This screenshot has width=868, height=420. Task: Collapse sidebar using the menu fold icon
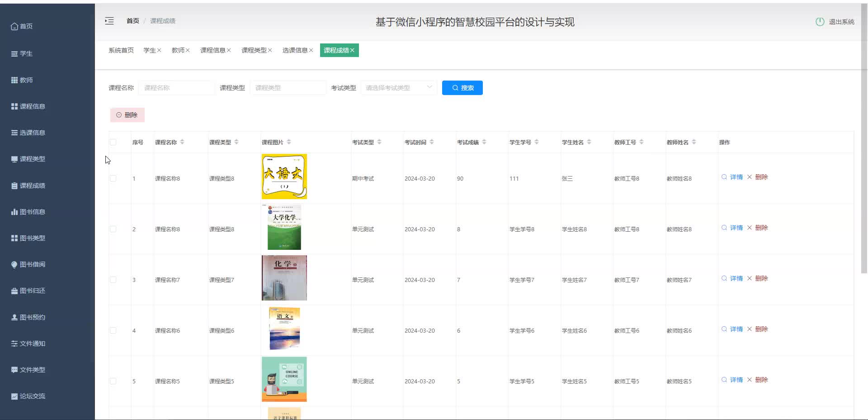[109, 21]
